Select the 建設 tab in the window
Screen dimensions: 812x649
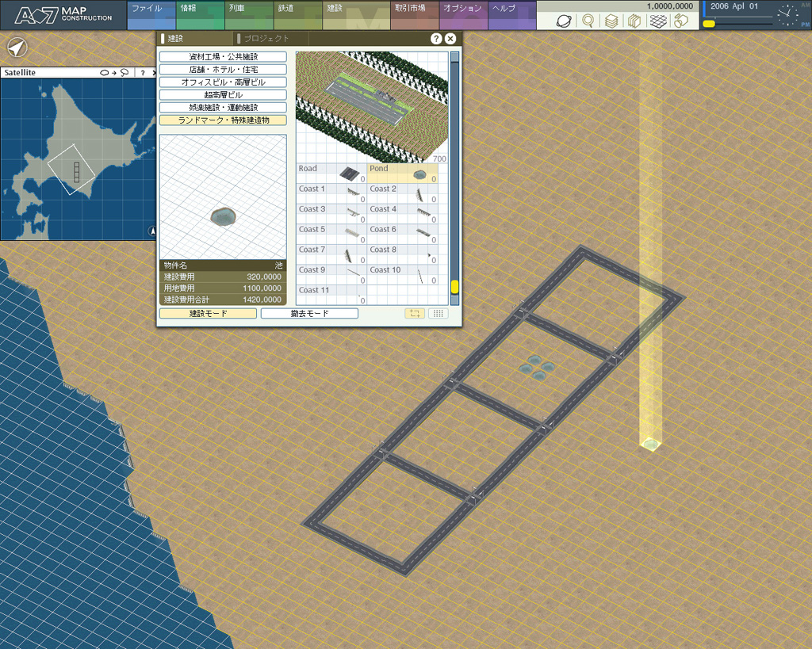coord(196,38)
